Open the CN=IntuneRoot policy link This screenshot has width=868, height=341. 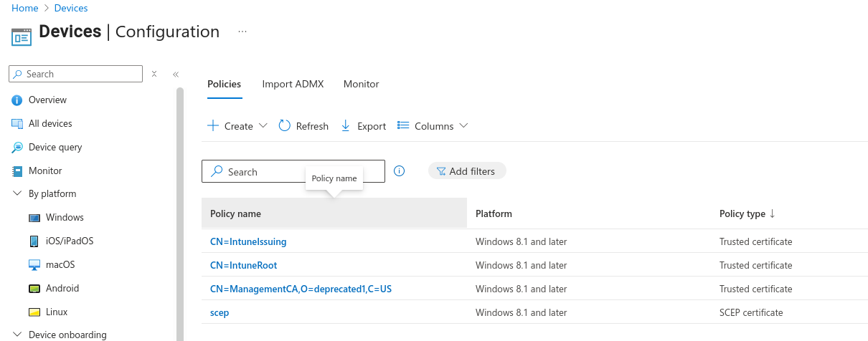(243, 266)
